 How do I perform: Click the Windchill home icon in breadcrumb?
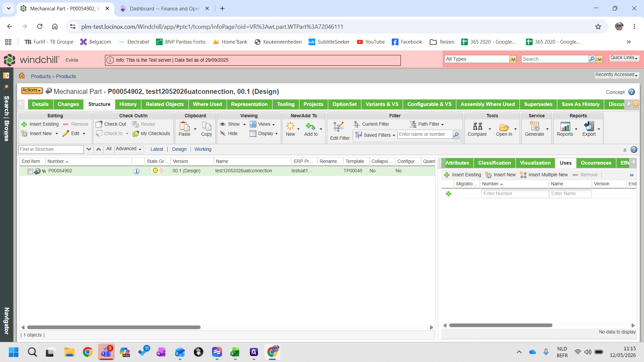point(22,76)
